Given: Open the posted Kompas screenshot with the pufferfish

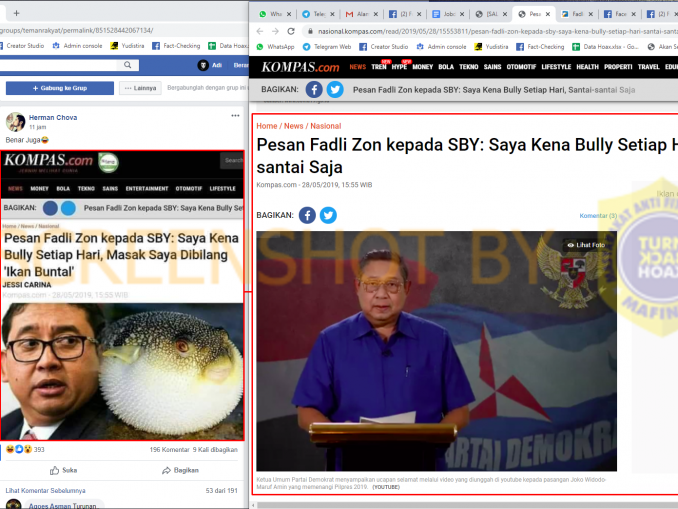Looking at the screenshot, I should click(122, 295).
